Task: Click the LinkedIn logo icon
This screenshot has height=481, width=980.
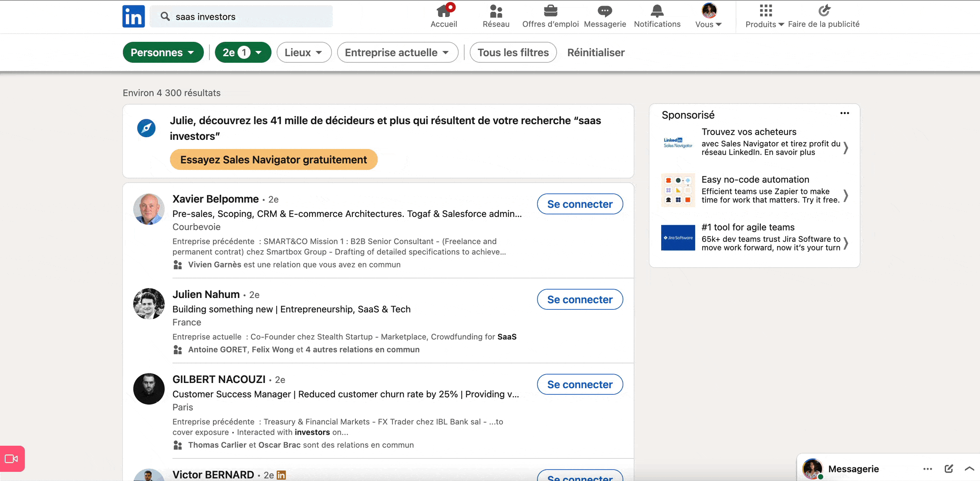Action: coord(133,17)
